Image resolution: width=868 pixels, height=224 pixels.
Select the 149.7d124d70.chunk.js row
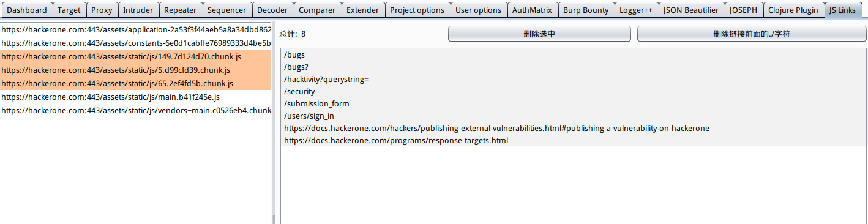pos(135,56)
